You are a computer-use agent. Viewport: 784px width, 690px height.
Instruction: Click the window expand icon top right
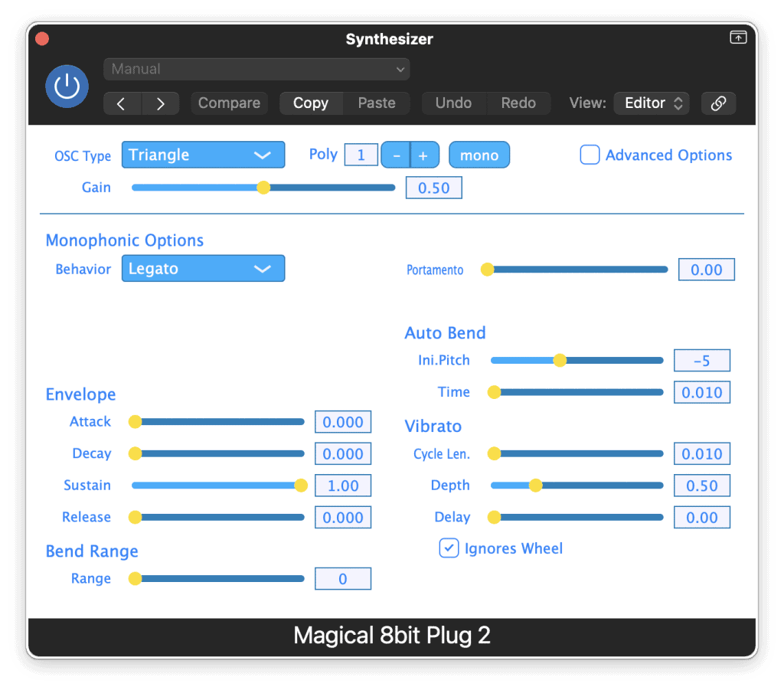(738, 38)
